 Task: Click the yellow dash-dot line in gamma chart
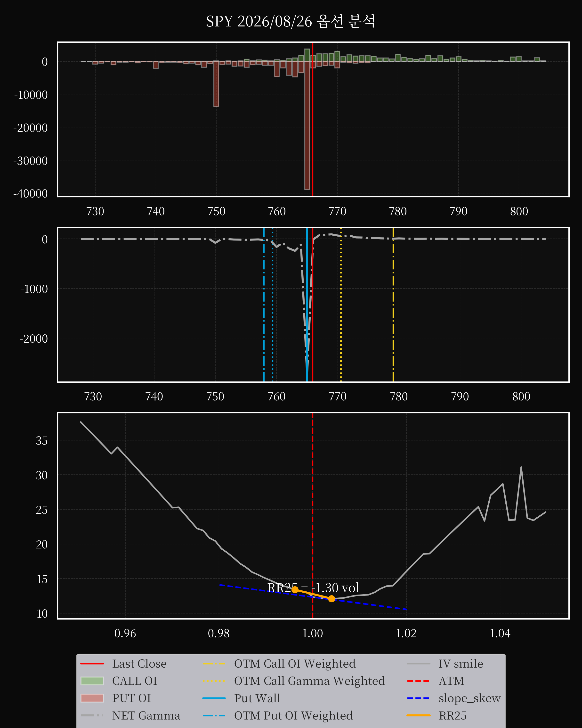(393, 305)
